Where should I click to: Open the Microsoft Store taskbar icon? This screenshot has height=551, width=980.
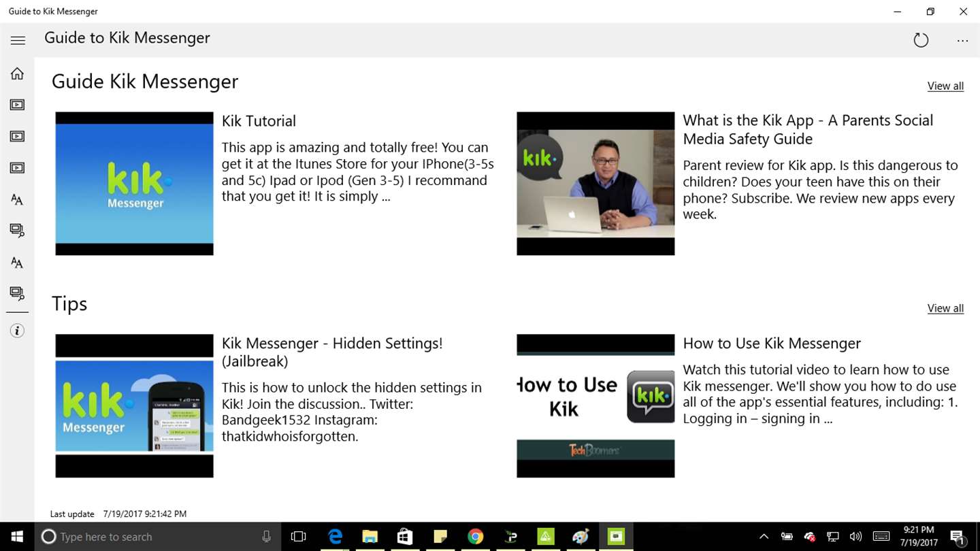405,537
